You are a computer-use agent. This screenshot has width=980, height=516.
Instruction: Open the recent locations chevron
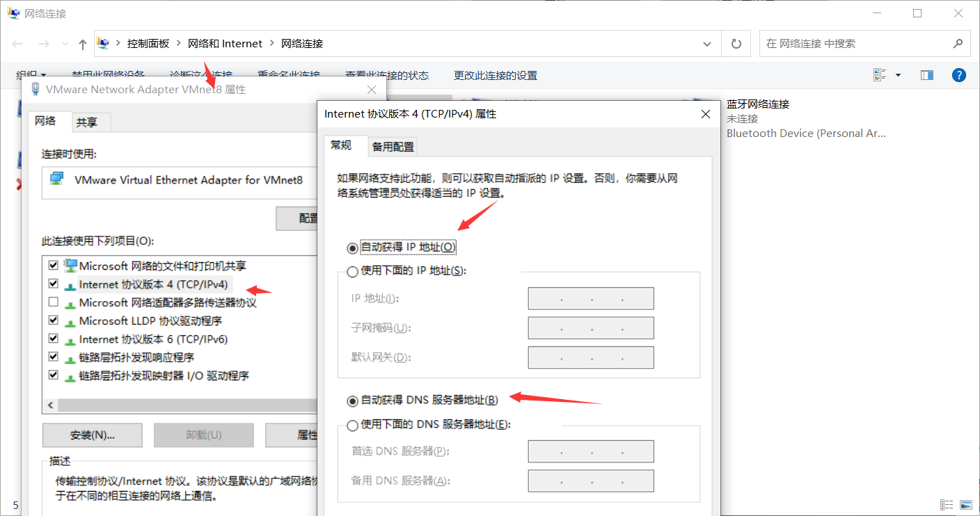65,44
